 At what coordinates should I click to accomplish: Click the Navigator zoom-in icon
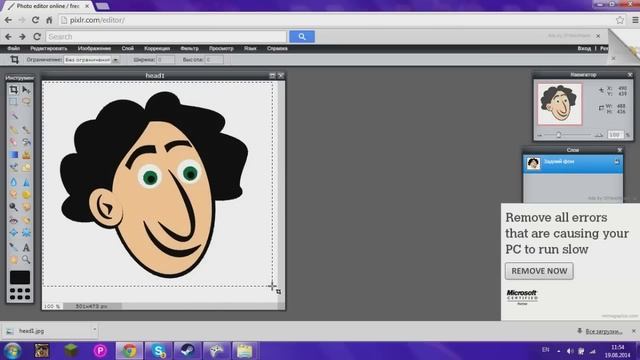(x=599, y=135)
